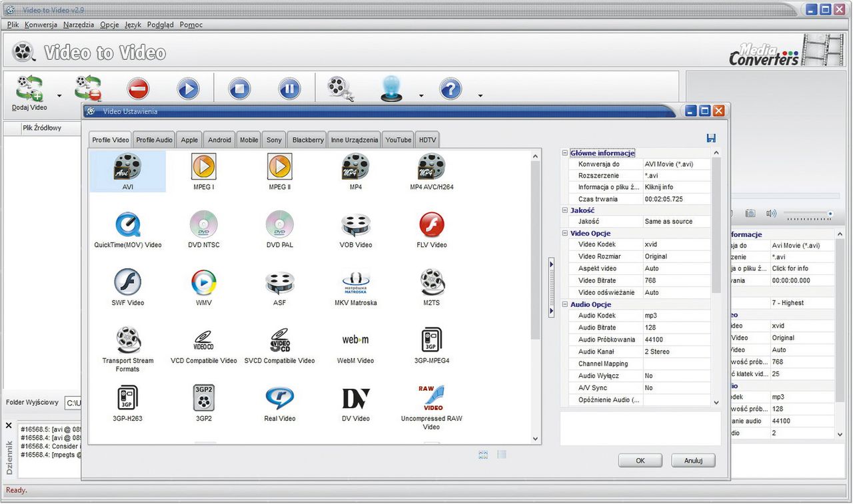Choose the FLV Video format
The height and width of the screenshot is (504, 853).
click(431, 229)
